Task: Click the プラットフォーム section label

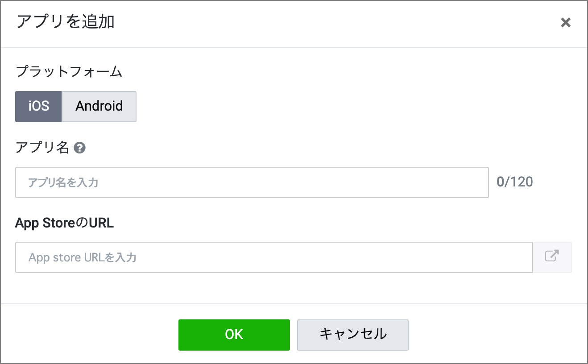Action: (x=69, y=71)
